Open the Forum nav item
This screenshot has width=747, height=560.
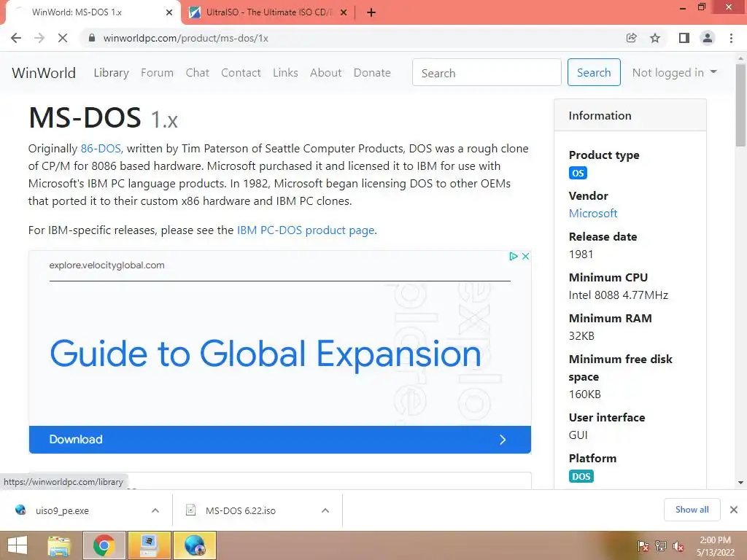tap(158, 73)
